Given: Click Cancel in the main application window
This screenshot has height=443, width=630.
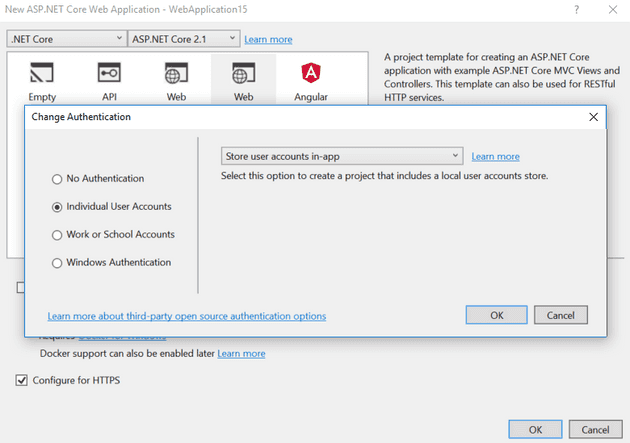Looking at the screenshot, I should coord(595,430).
